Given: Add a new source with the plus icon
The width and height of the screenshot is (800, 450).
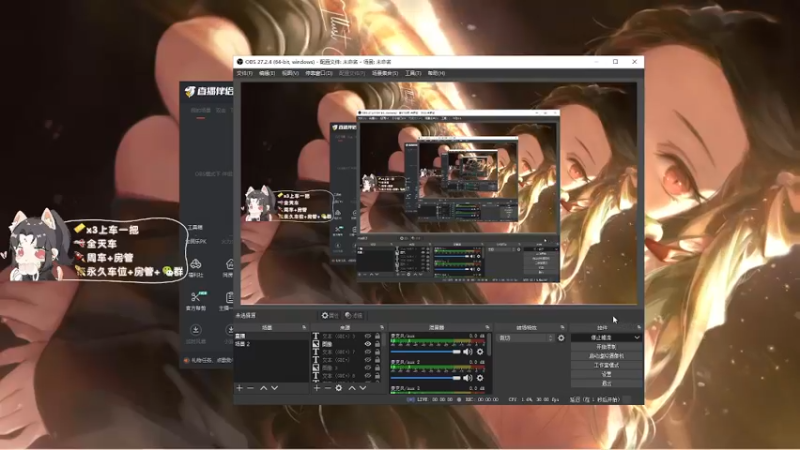Looking at the screenshot, I should pos(316,388).
